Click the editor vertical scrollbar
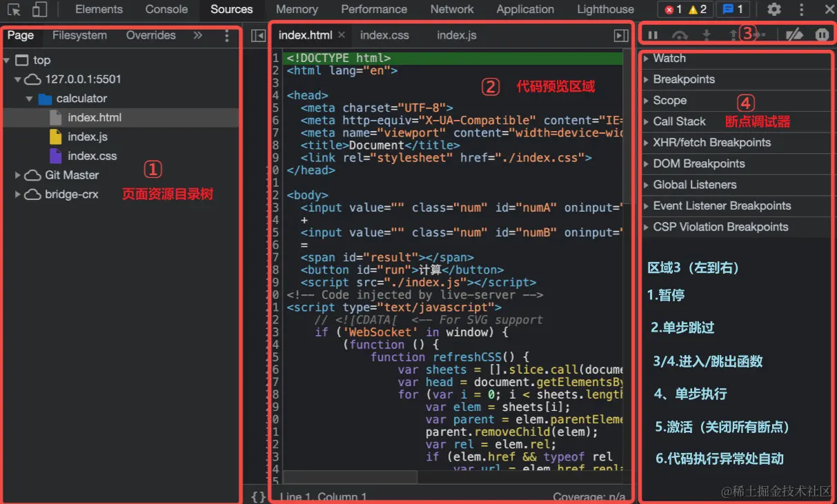 627,128
